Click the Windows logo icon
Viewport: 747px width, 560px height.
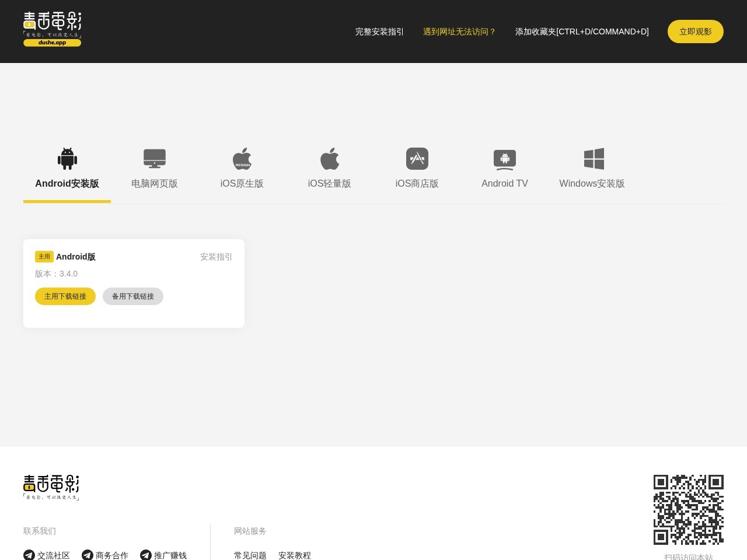594,159
